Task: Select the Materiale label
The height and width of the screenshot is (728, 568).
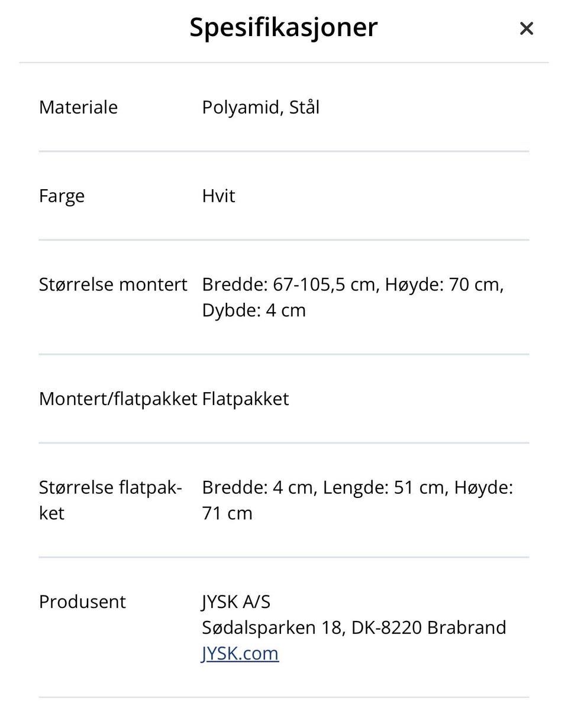Action: coord(78,107)
